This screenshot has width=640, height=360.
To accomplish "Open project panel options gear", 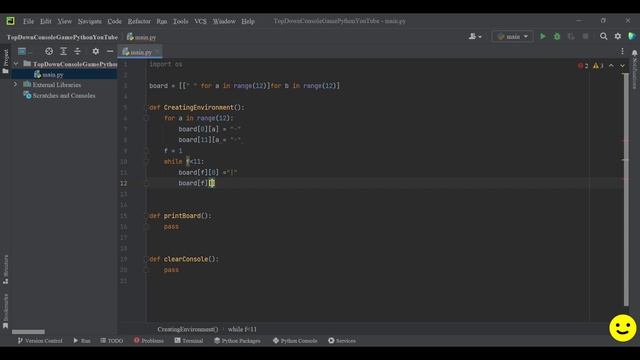I will pos(96,51).
